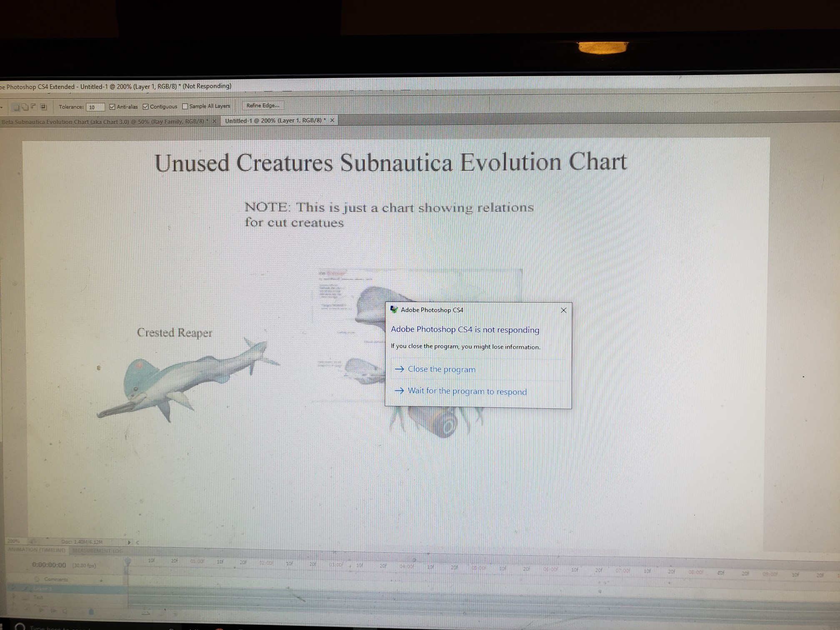Screen dimensions: 840x630
Task: Click the Photoshop icon in dialog title
Action: click(x=394, y=309)
